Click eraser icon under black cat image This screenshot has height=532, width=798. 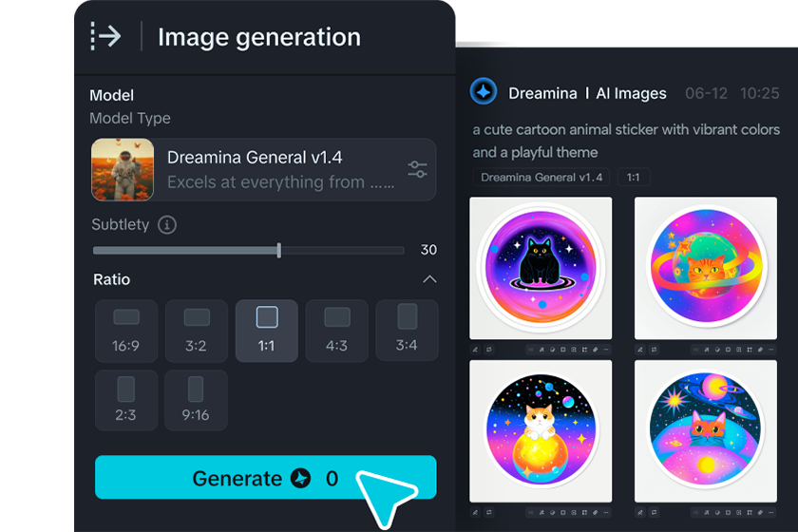tap(595, 350)
